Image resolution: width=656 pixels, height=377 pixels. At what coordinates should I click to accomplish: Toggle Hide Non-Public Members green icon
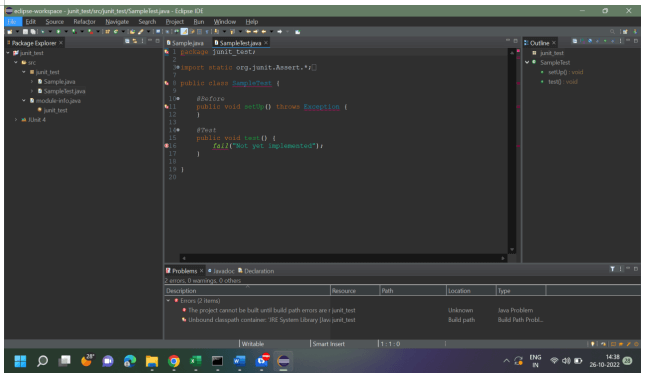pos(605,41)
